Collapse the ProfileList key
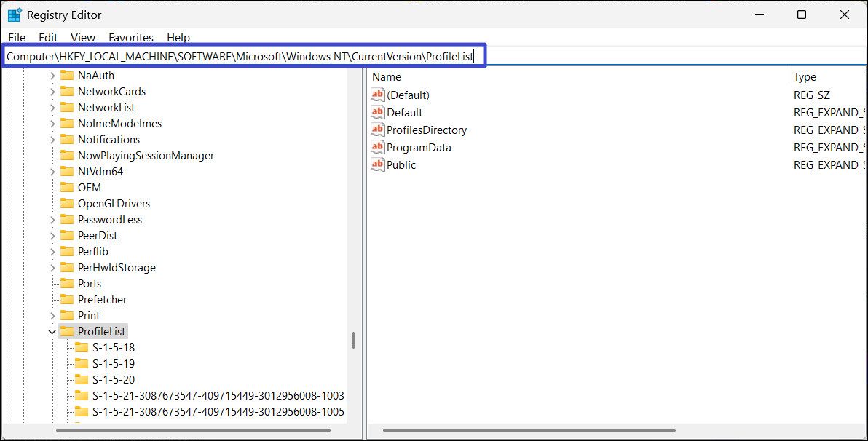The width and height of the screenshot is (868, 441). click(52, 332)
